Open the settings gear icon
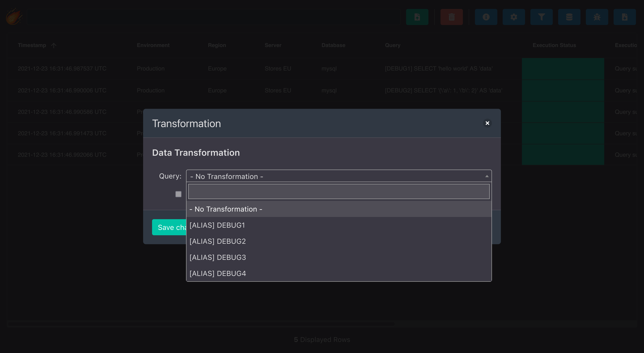 coord(514,17)
